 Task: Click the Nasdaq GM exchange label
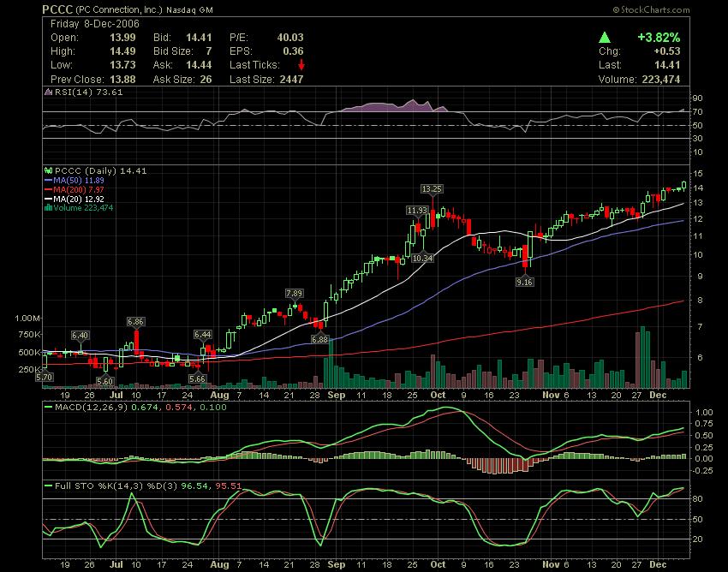click(189, 10)
